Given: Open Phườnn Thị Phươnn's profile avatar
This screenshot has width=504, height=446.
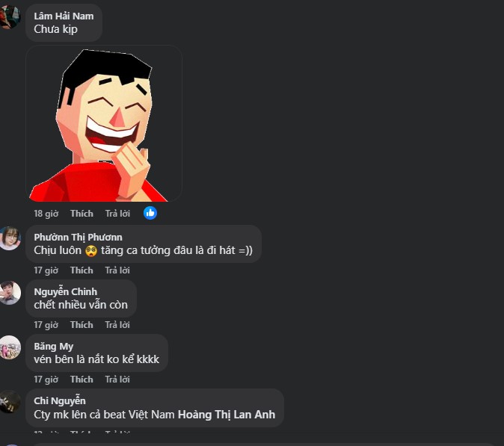Looking at the screenshot, I should click(x=10, y=238).
